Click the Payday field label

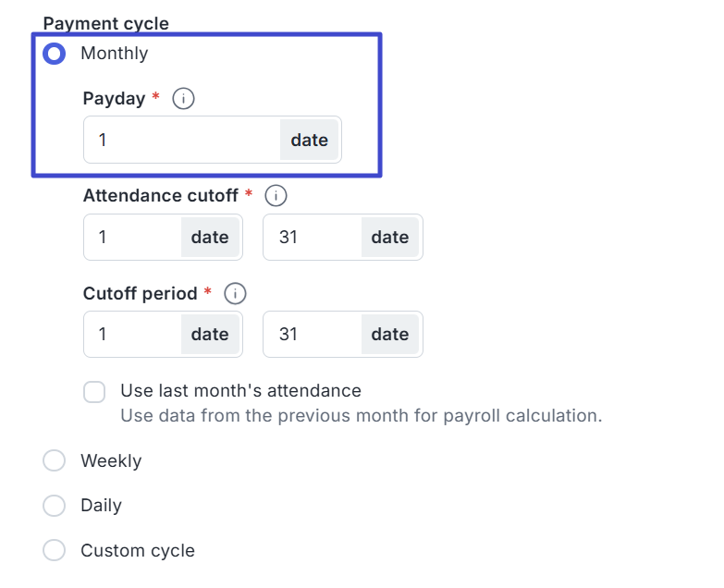click(x=114, y=99)
